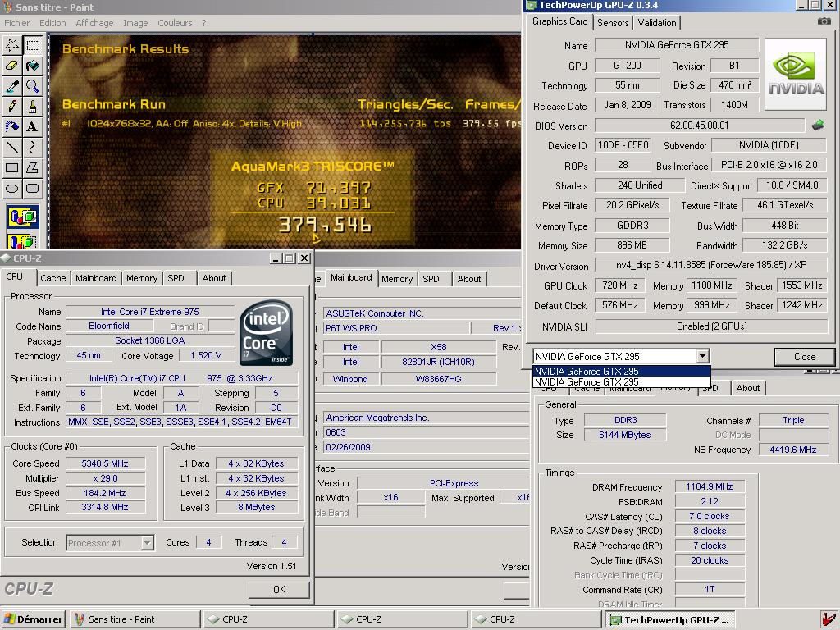Switch to the Validation tab in GPU-Z
Image resolution: width=840 pixels, height=630 pixels.
657,22
